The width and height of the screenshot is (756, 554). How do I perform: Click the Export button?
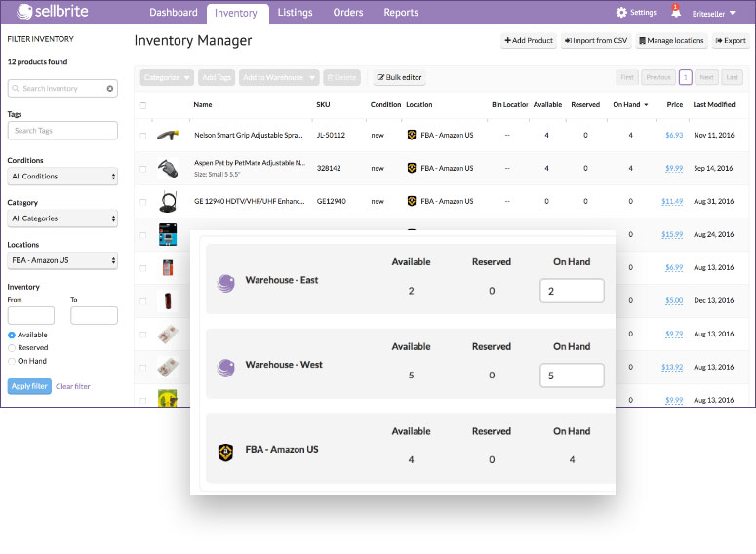tap(731, 41)
